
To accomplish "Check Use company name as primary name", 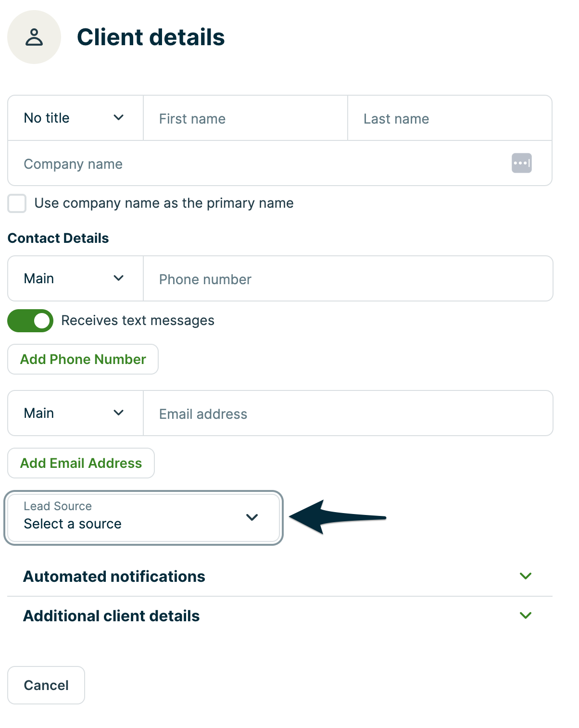I will [x=17, y=203].
